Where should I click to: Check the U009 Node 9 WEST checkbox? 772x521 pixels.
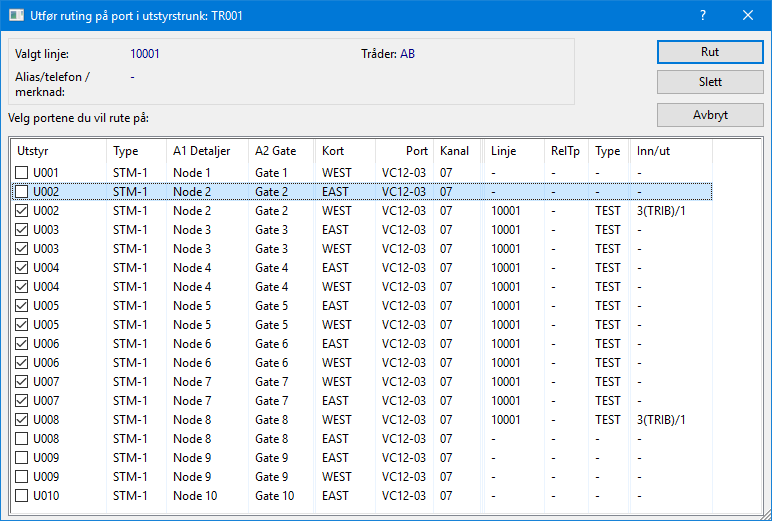[22, 477]
